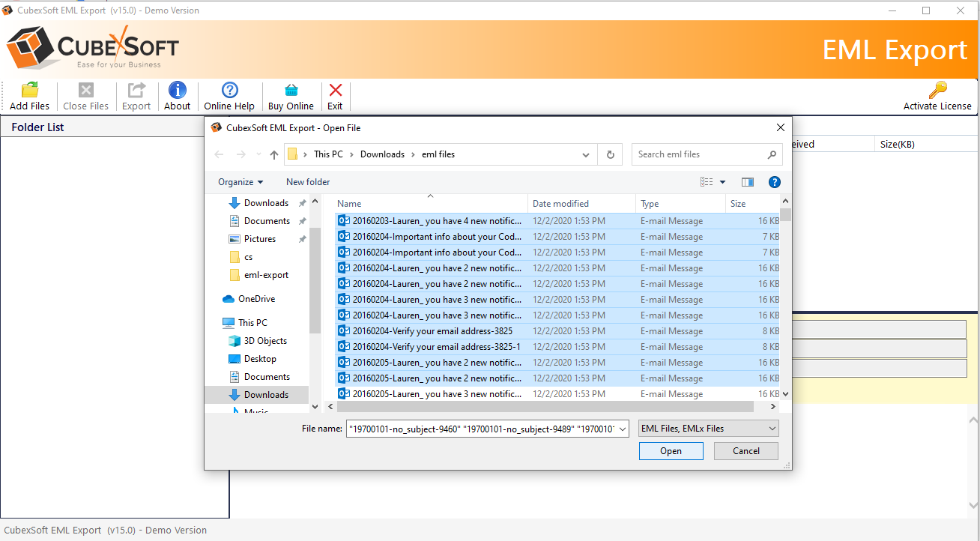980x541 pixels.
Task: Sort files by Name column header
Action: pos(431,203)
